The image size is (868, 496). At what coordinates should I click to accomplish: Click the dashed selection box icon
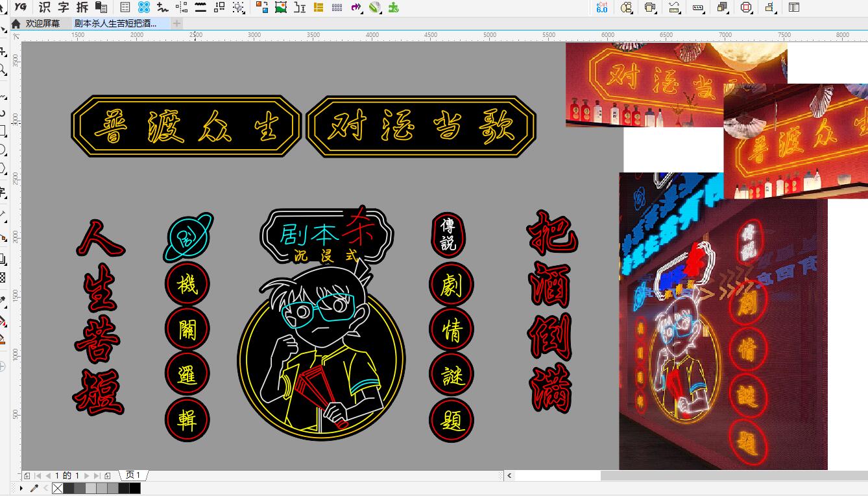(239, 7)
